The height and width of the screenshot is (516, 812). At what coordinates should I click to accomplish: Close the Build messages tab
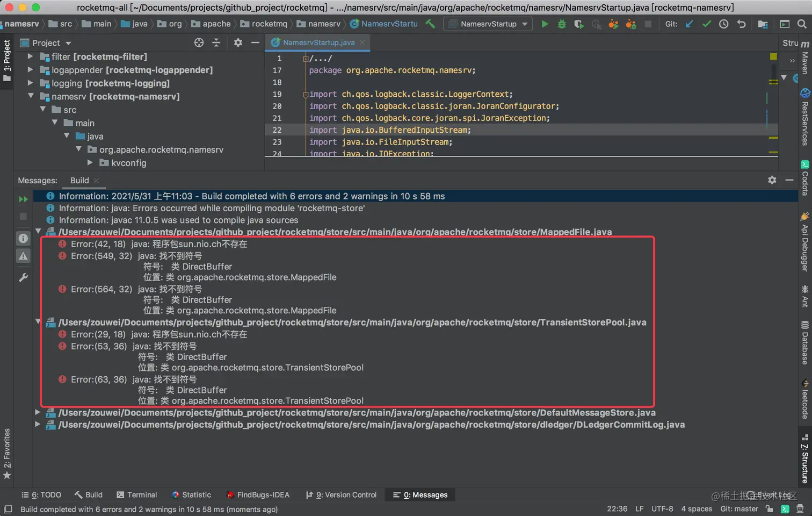coord(96,181)
